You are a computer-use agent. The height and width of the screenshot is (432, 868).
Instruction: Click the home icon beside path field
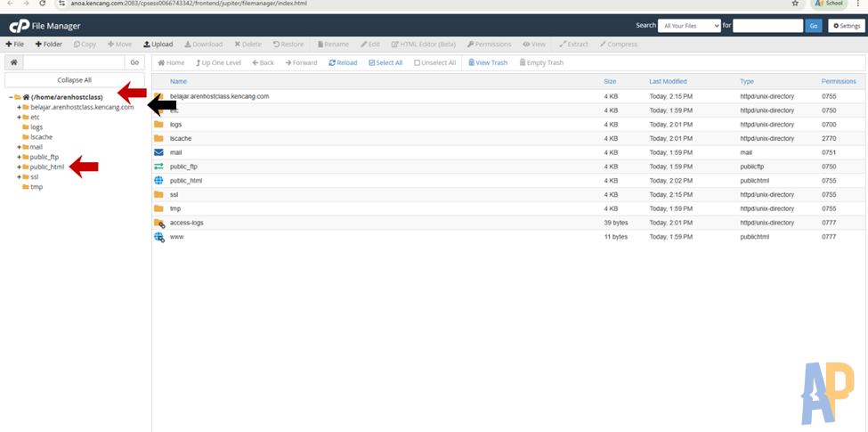13,62
